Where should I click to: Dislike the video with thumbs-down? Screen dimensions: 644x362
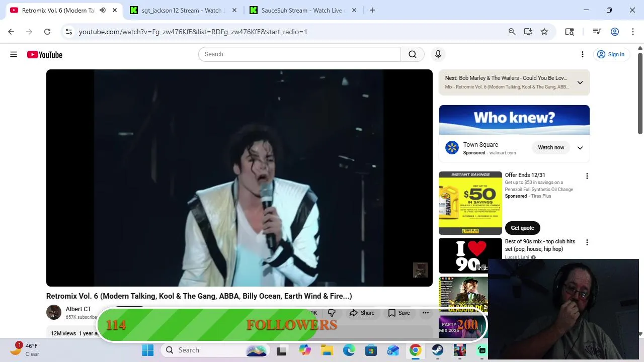coord(332,313)
